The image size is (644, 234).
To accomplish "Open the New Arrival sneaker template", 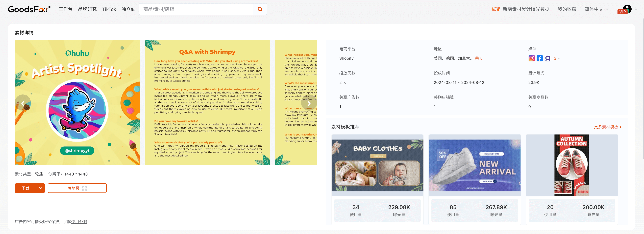I will pos(475,165).
